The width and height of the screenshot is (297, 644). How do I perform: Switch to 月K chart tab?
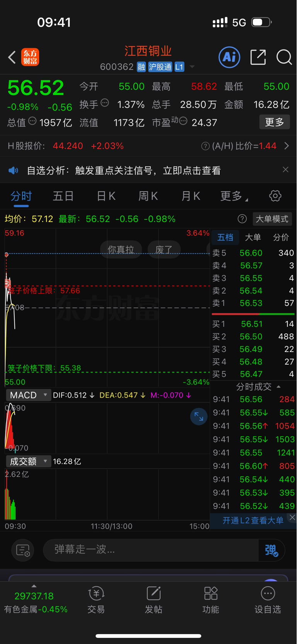(191, 196)
